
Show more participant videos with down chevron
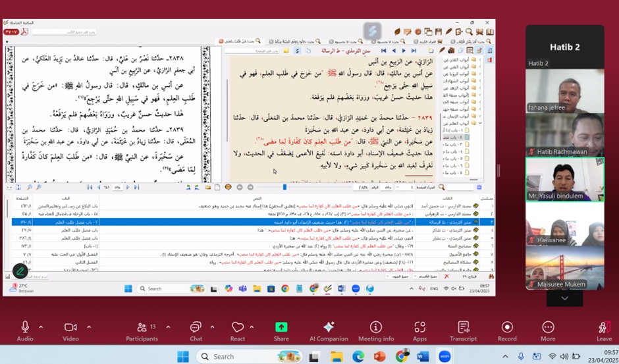pyautogui.click(x=564, y=298)
